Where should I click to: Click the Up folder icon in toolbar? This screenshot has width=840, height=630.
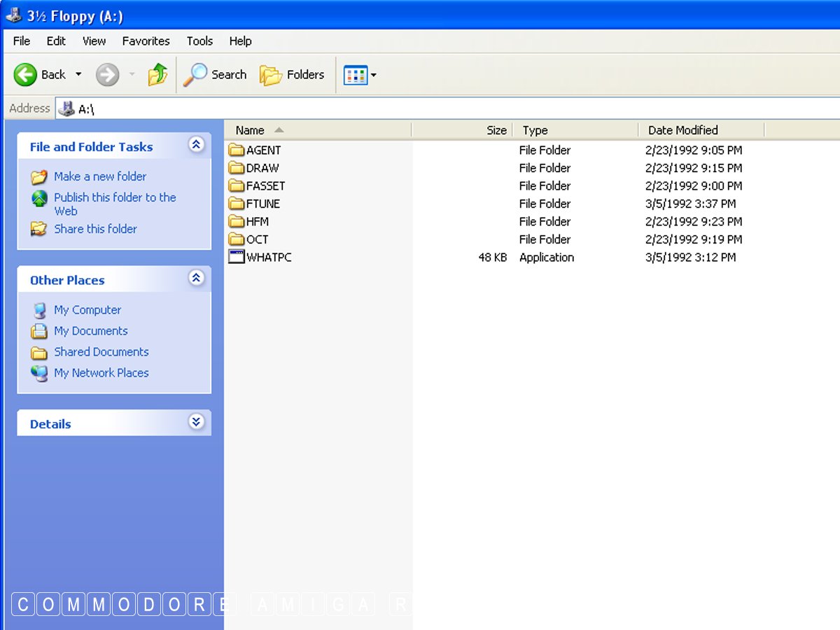pyautogui.click(x=157, y=75)
